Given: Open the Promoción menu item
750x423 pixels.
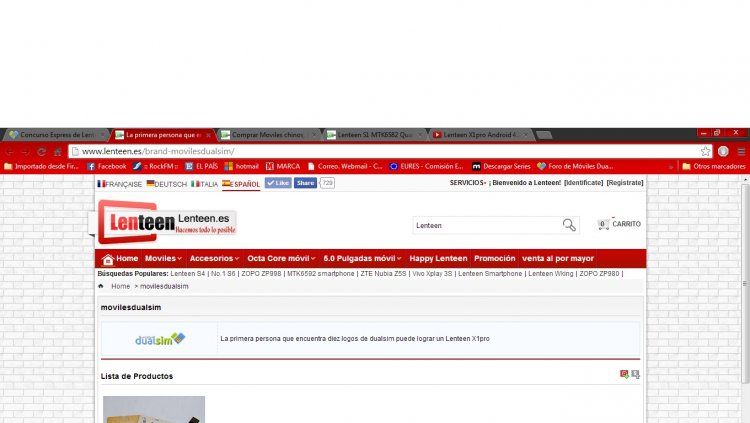Looking at the screenshot, I should [x=495, y=258].
